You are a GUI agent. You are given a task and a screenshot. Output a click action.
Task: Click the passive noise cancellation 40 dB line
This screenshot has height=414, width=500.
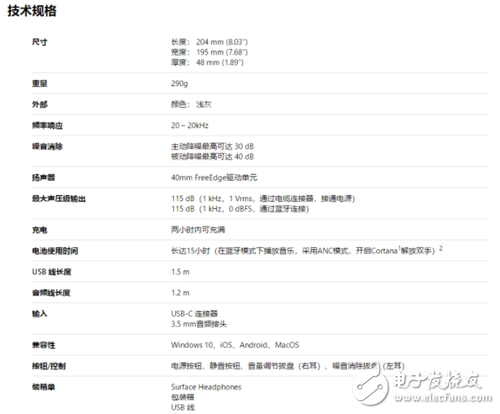coord(212,157)
